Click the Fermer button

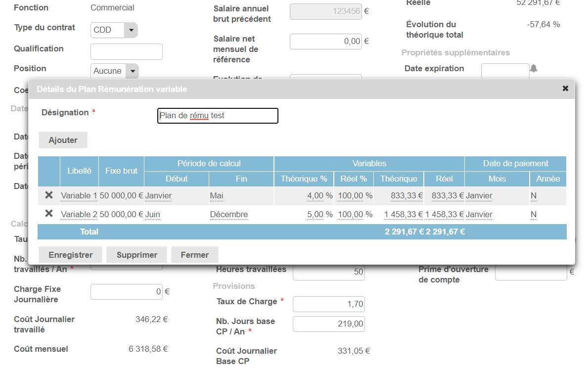click(x=194, y=255)
